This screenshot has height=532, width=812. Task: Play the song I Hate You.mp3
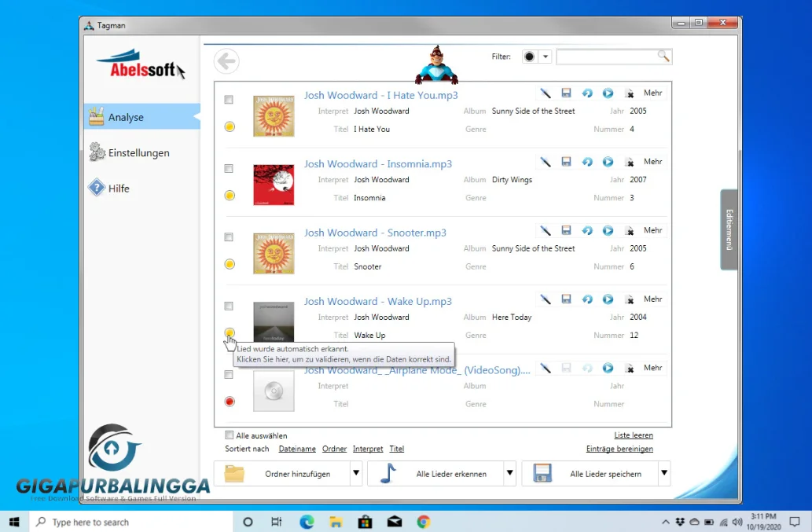tap(608, 94)
